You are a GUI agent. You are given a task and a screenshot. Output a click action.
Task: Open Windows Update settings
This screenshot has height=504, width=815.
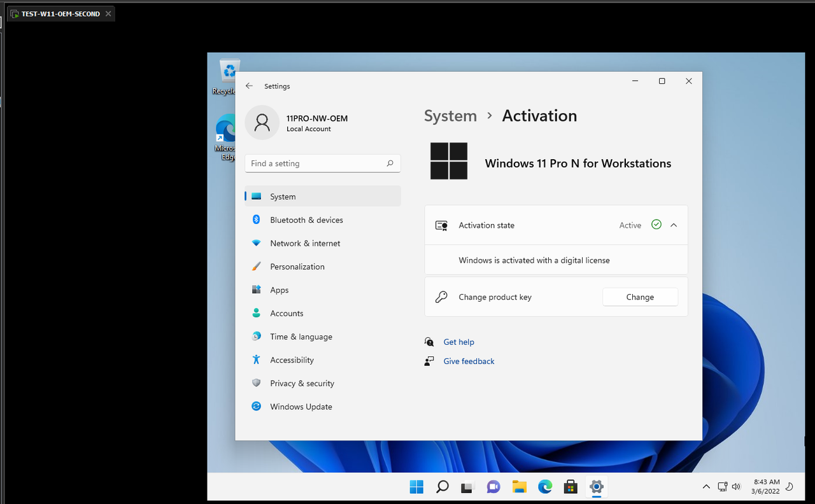click(323, 407)
